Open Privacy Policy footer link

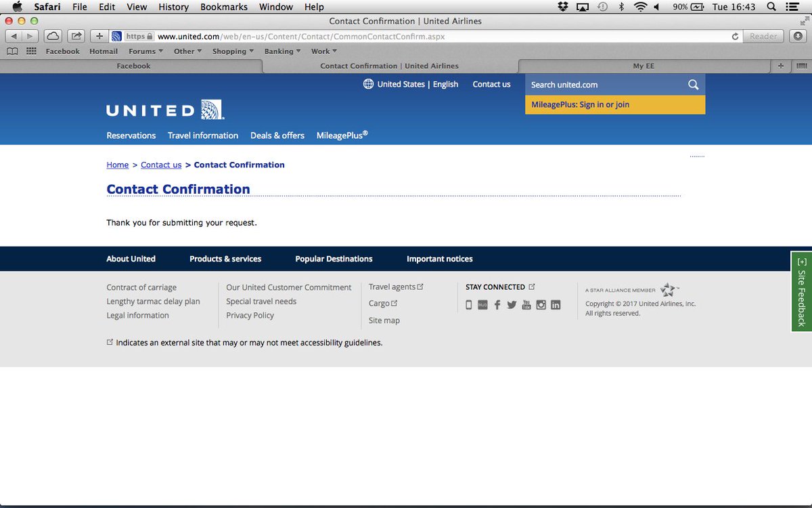250,316
